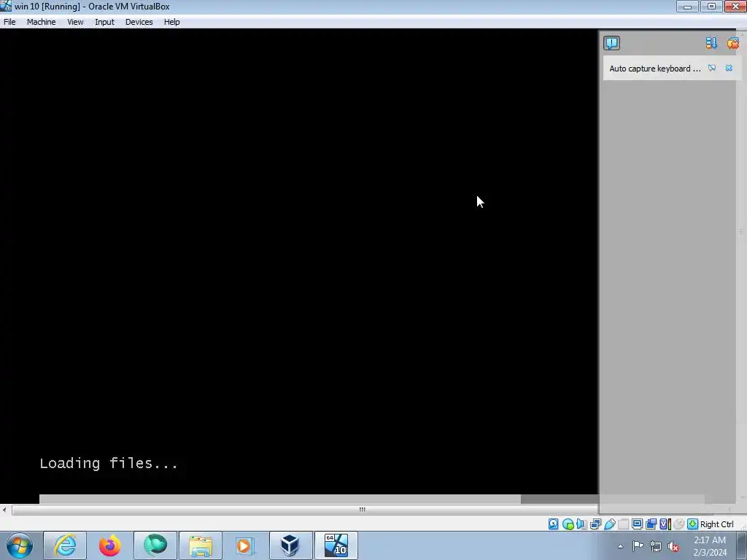Click the Right Ctrl host key label
The width and height of the screenshot is (747, 560).
point(716,524)
